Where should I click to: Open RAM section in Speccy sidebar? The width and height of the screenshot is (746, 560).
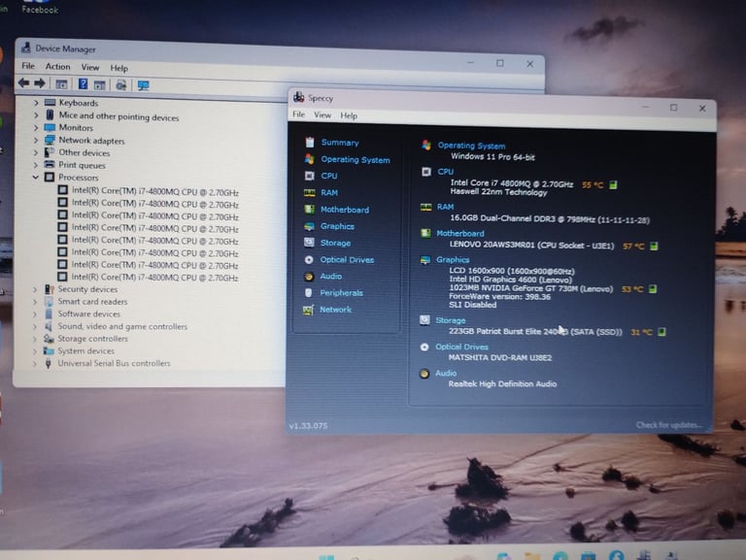pos(328,192)
